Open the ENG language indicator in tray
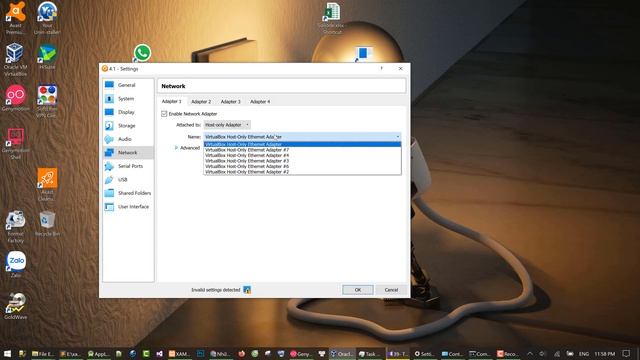The height and width of the screenshot is (360, 640). [x=584, y=353]
